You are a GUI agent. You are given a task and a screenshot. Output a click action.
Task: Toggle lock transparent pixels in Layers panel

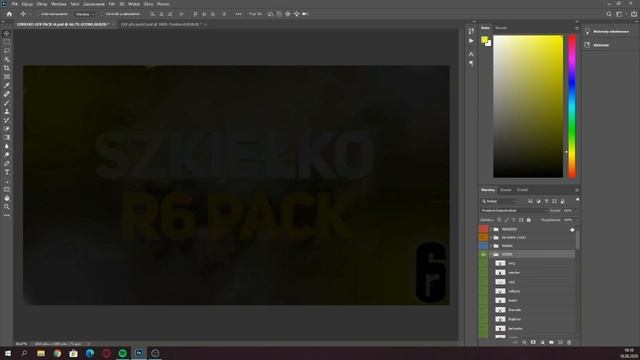[x=499, y=220]
